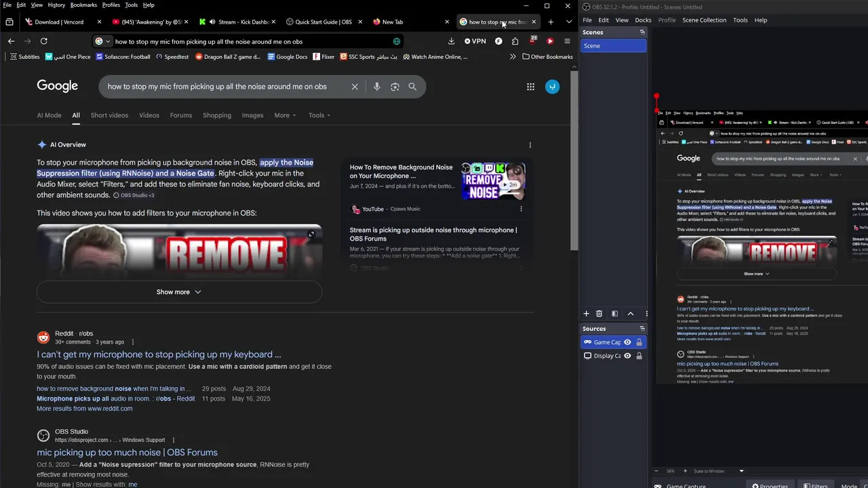Move scene up with the arrow icon

tap(631, 314)
